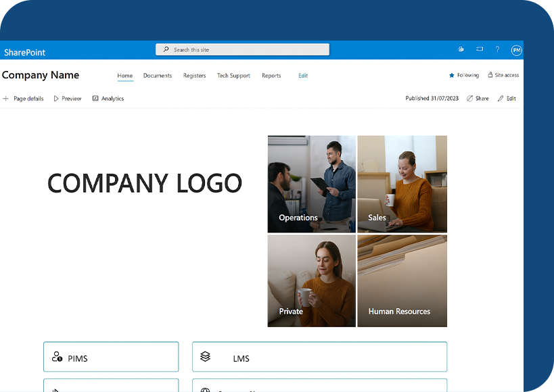Click the magnifier icon in the search box
554x392 pixels.
click(x=166, y=49)
